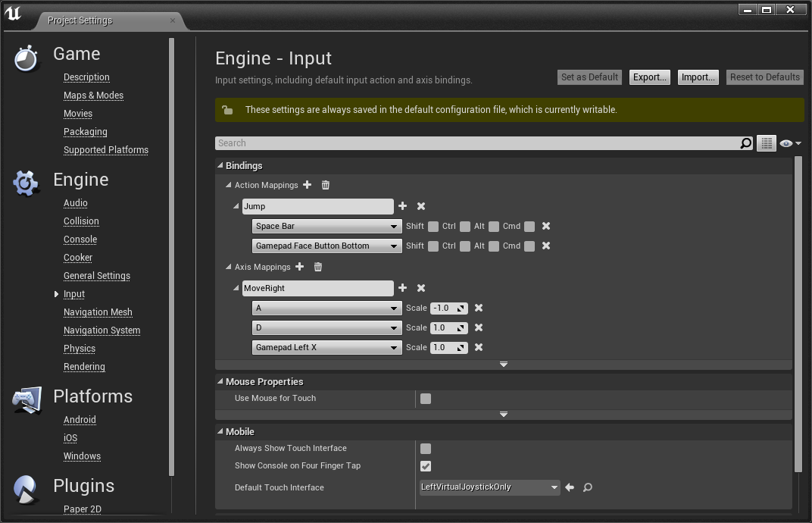Screen dimensions: 812x523
Task: Open the Gamepad Face Button Bottom key dropdown
Action: 326,246
